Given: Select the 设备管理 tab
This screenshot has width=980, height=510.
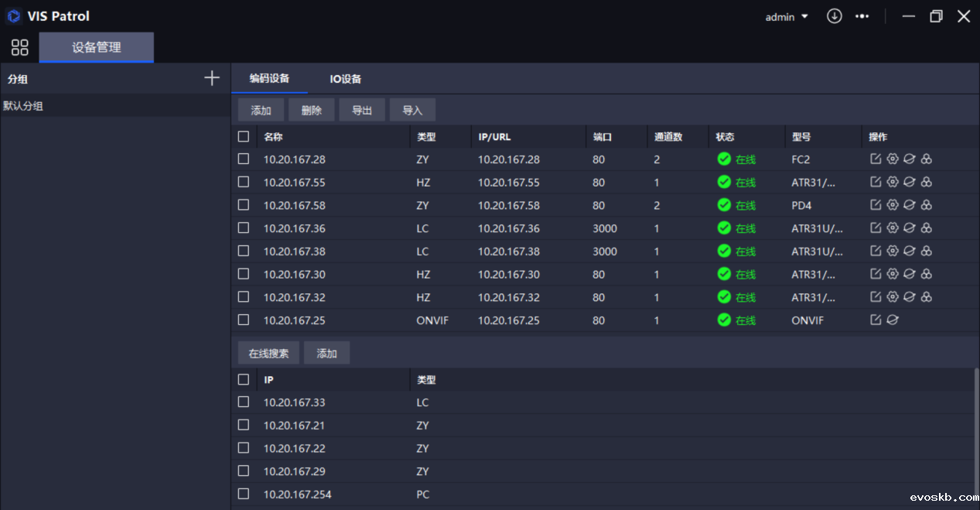Looking at the screenshot, I should (97, 47).
